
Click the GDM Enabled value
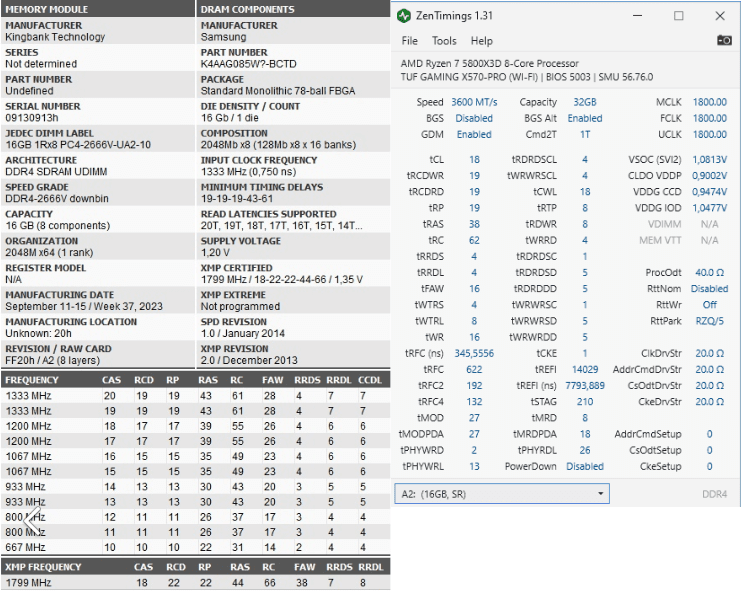click(x=474, y=134)
